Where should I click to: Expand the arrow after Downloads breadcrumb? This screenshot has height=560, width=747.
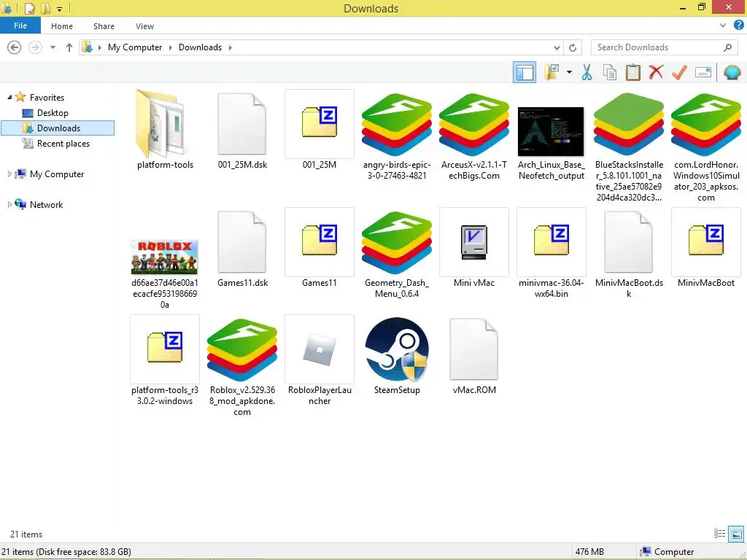tap(230, 47)
